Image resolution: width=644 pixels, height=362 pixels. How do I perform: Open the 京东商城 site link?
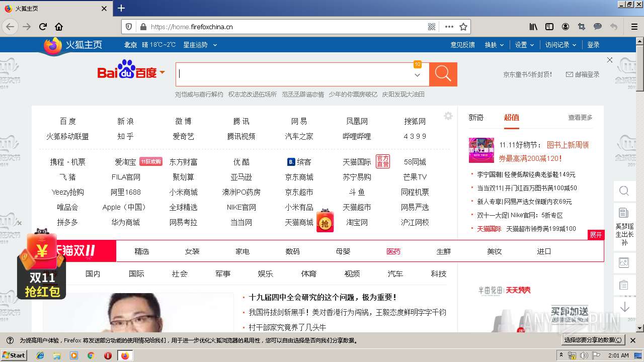(x=299, y=177)
